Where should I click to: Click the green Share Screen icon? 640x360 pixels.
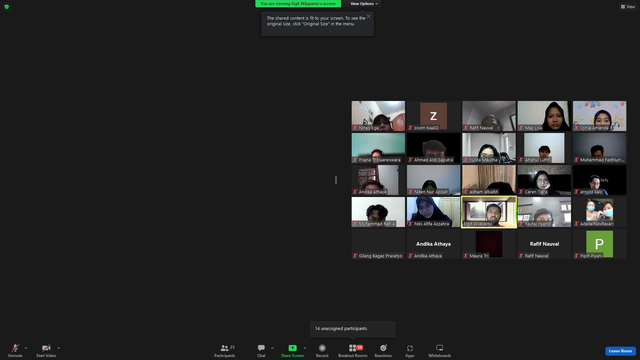tap(293, 348)
